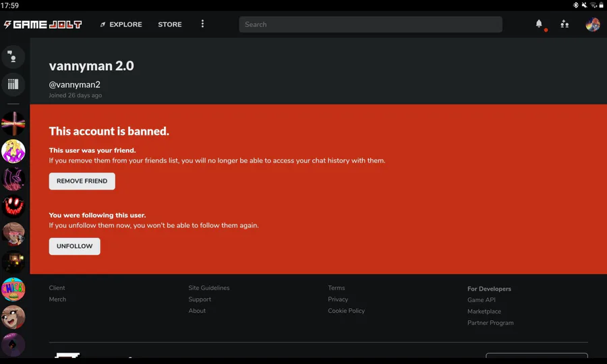Open the red smiling face community
Image resolution: width=607 pixels, height=364 pixels.
(x=13, y=206)
